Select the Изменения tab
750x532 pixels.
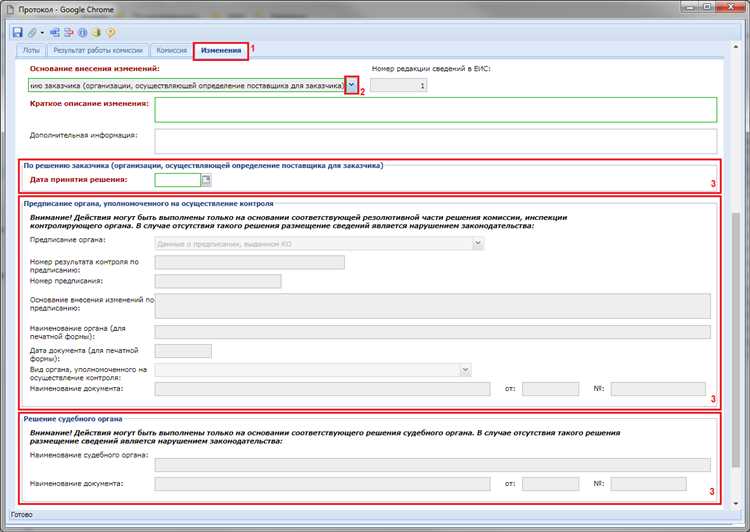click(221, 50)
